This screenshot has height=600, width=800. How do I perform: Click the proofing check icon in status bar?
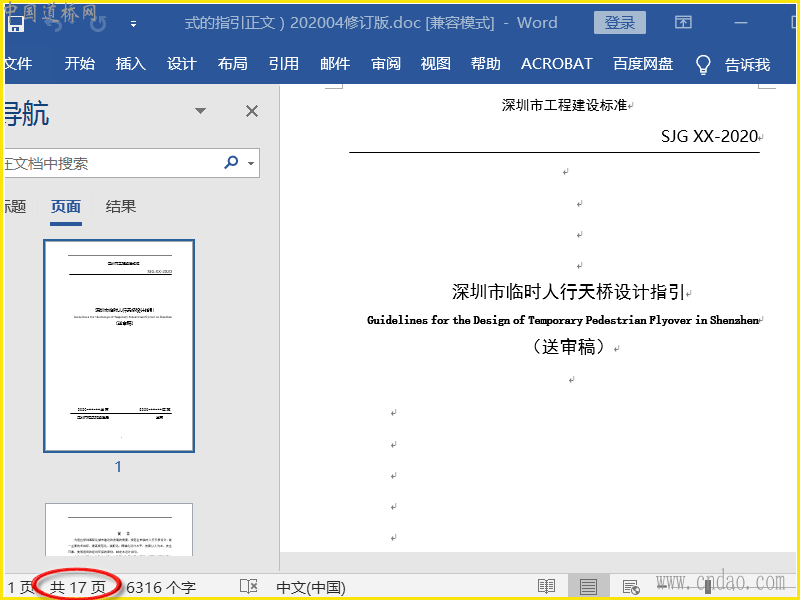pyautogui.click(x=248, y=587)
